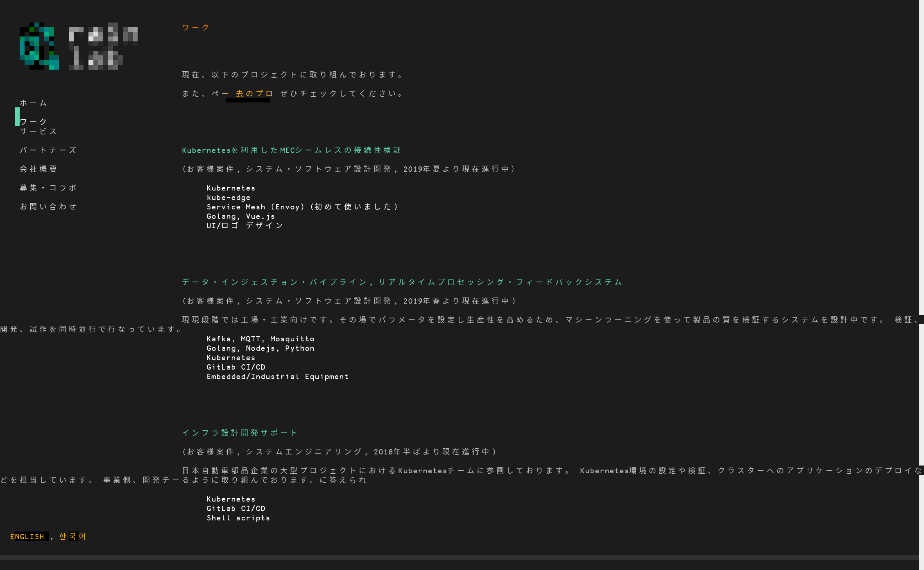Image resolution: width=924 pixels, height=570 pixels.
Task: Click the horizontal scrollbar at bottom
Action: pyautogui.click(x=460, y=557)
